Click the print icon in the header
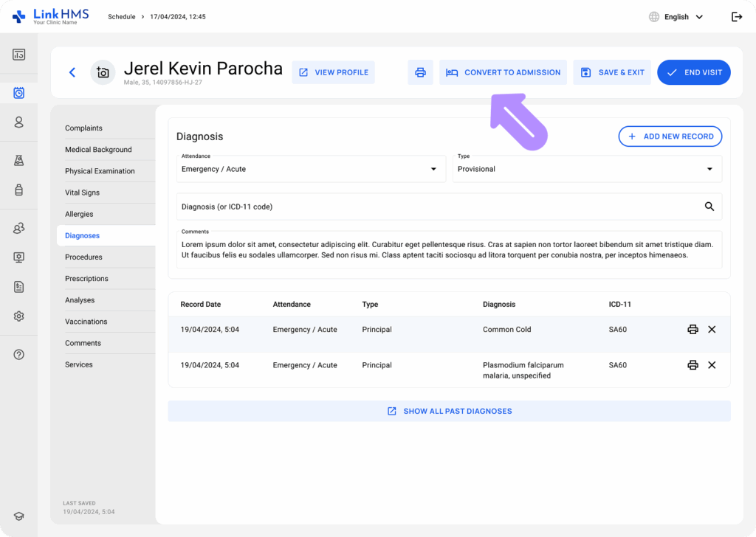This screenshot has height=537, width=756. click(420, 72)
